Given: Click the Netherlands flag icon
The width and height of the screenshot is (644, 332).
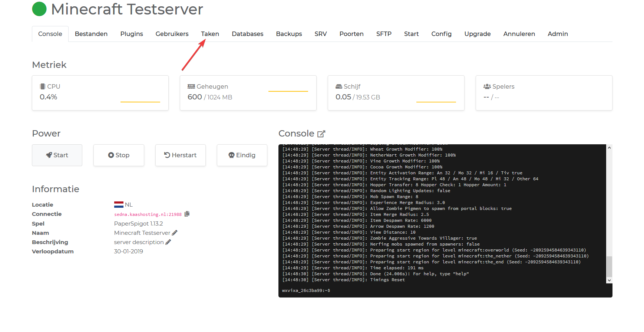Looking at the screenshot, I should 119,205.
